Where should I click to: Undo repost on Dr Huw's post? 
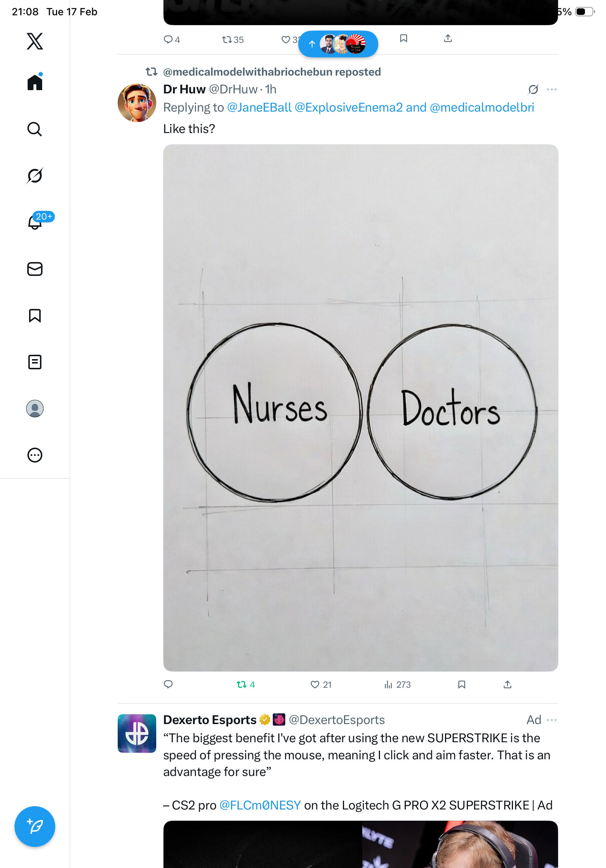241,684
